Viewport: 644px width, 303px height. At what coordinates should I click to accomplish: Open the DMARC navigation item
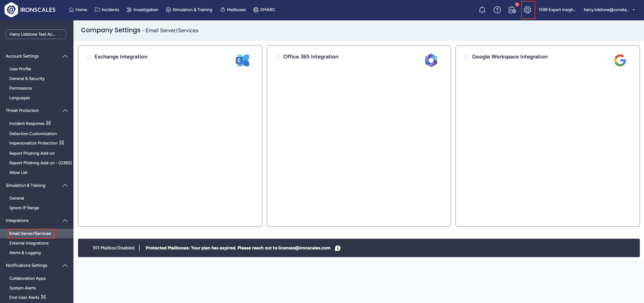pos(264,10)
